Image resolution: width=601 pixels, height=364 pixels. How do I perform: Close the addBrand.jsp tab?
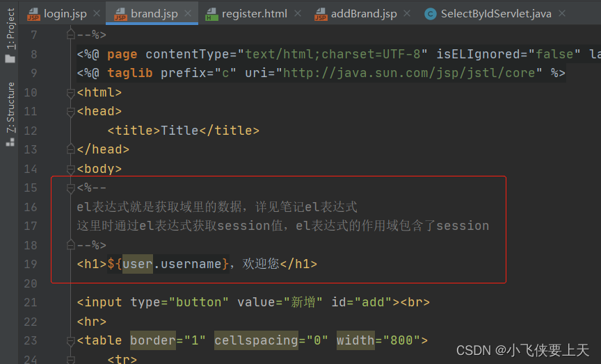pyautogui.click(x=407, y=13)
